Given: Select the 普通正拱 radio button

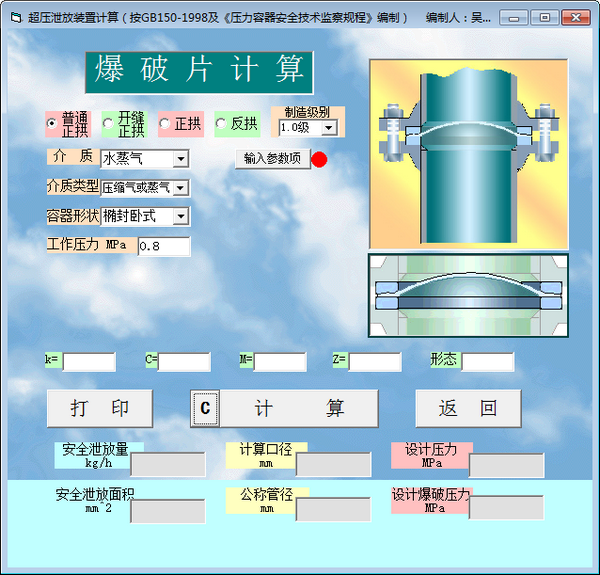Looking at the screenshot, I should [52, 124].
